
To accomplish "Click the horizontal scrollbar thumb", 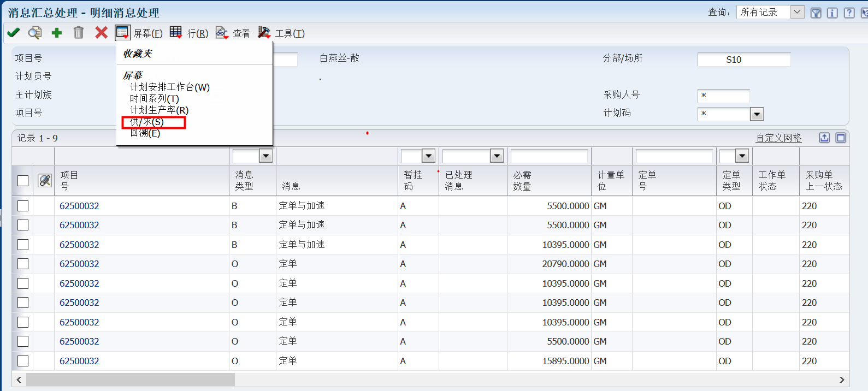I will (130, 380).
